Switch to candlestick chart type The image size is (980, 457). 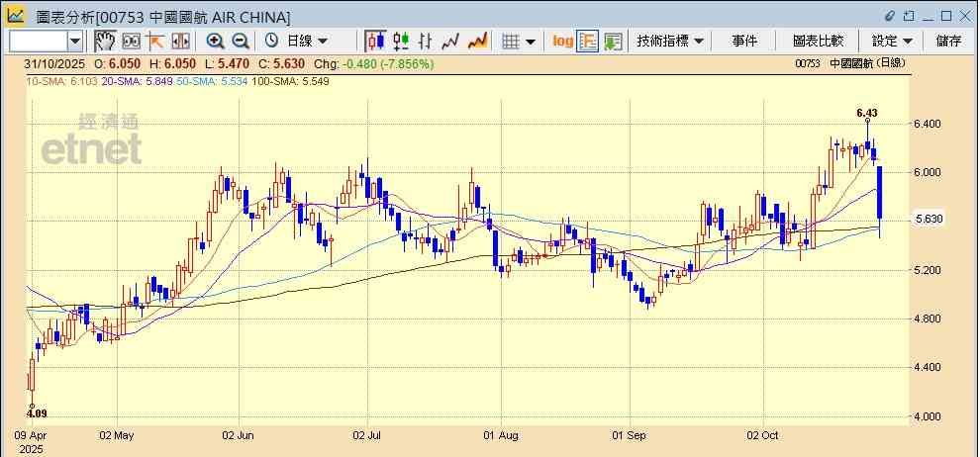pos(375,41)
